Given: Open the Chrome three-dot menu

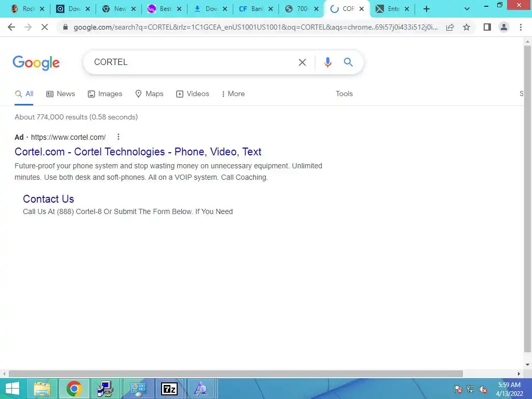Looking at the screenshot, I should pyautogui.click(x=521, y=27).
